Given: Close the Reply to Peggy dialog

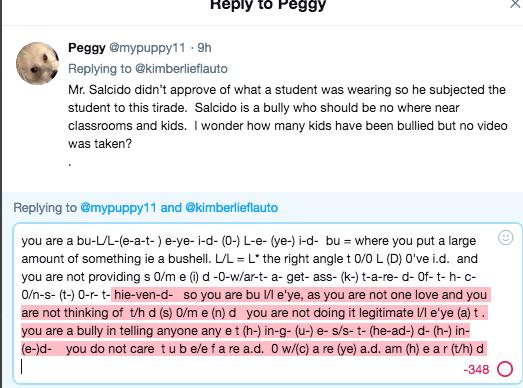Looking at the screenshot, I should tap(516, 4).
